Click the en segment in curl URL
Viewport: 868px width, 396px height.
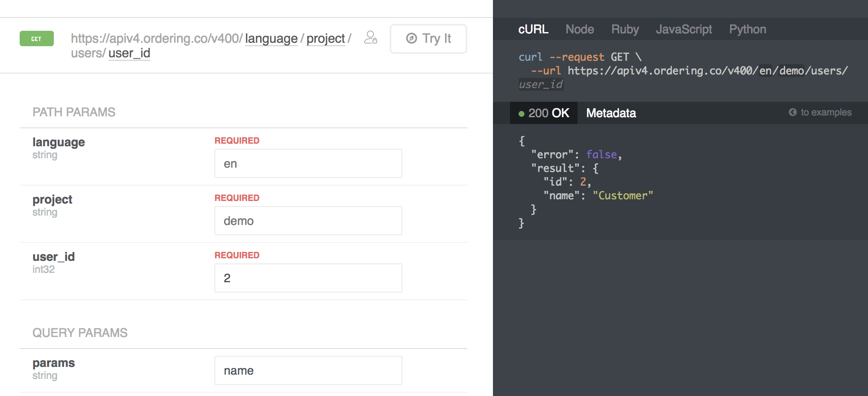point(766,71)
